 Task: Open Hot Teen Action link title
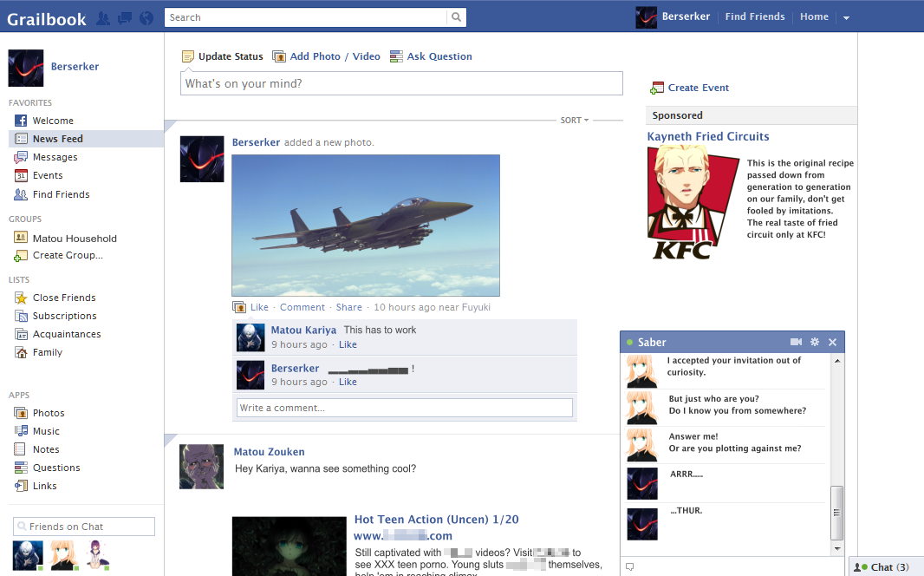[436, 520]
